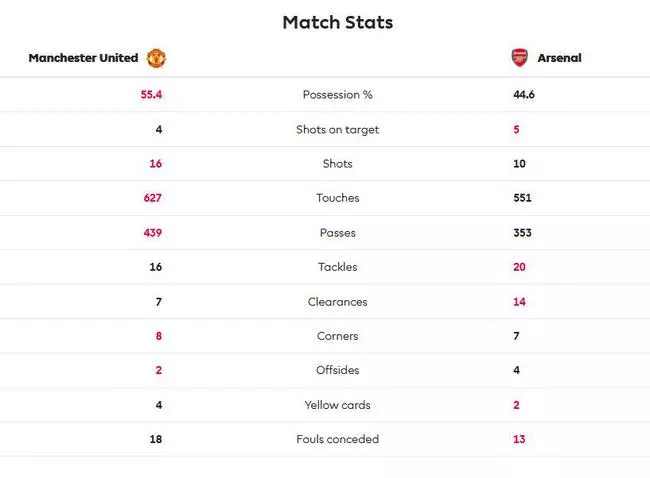The width and height of the screenshot is (650, 478).
Task: Click the Passes stat label
Action: [337, 233]
